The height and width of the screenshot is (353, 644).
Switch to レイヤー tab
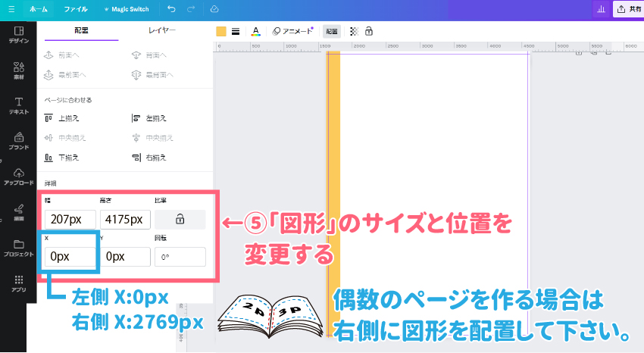point(162,30)
